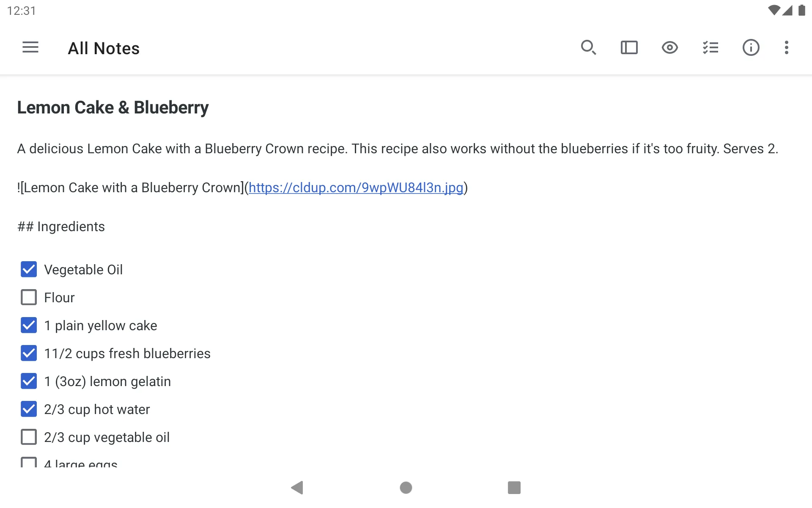Uncheck the 1 (3oz) lemon gelatin checkbox
The height and width of the screenshot is (508, 812).
tap(28, 381)
